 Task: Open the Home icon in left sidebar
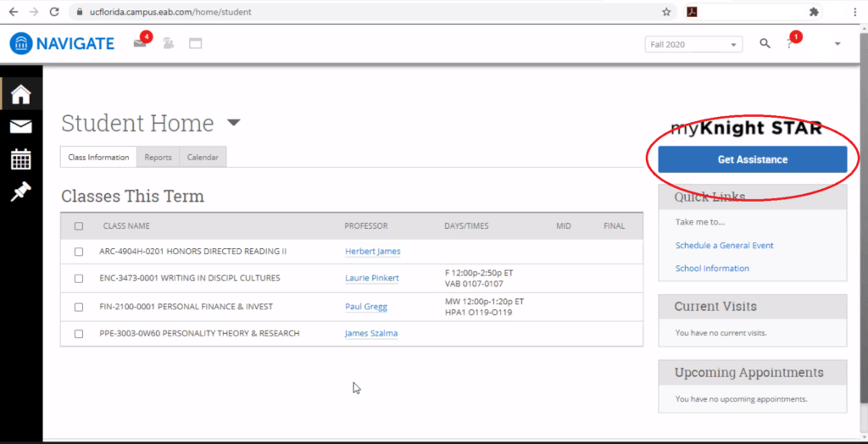click(x=21, y=94)
